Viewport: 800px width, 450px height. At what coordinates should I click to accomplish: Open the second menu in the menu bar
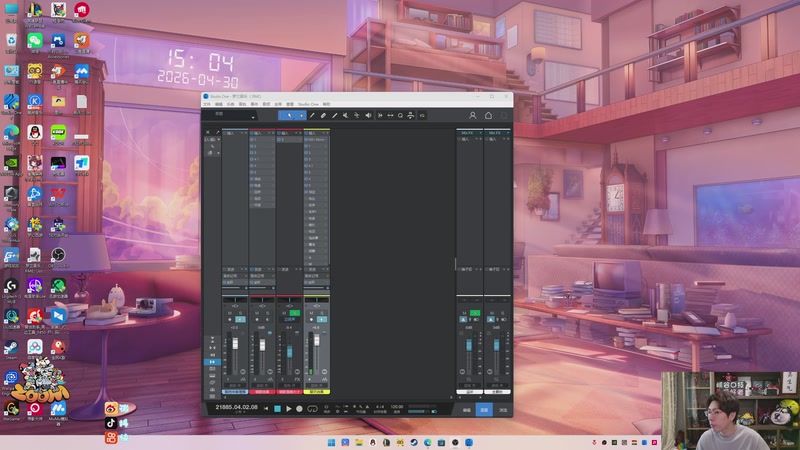tap(219, 104)
